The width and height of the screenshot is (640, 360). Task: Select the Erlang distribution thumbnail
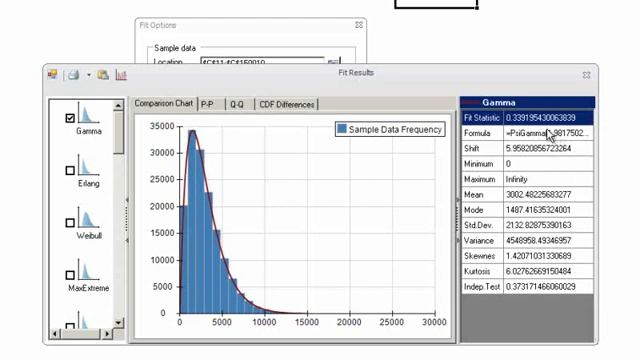(88, 165)
